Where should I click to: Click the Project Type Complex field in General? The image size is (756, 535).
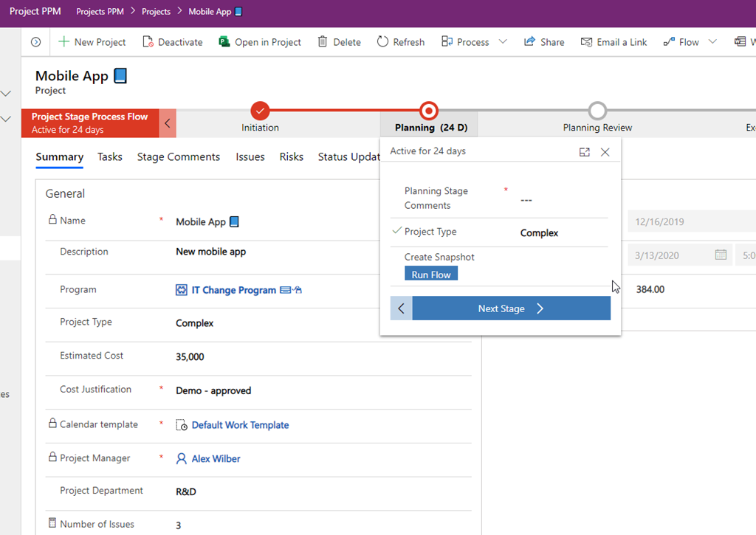pos(194,323)
